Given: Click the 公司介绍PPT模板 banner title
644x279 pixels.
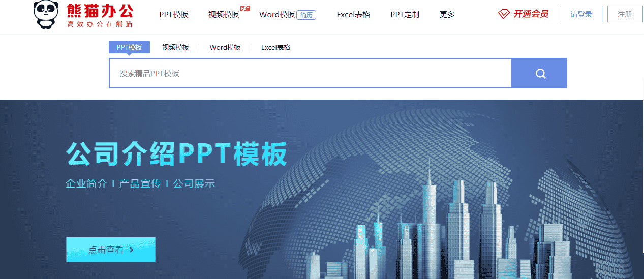Looking at the screenshot, I should pyautogui.click(x=177, y=154).
